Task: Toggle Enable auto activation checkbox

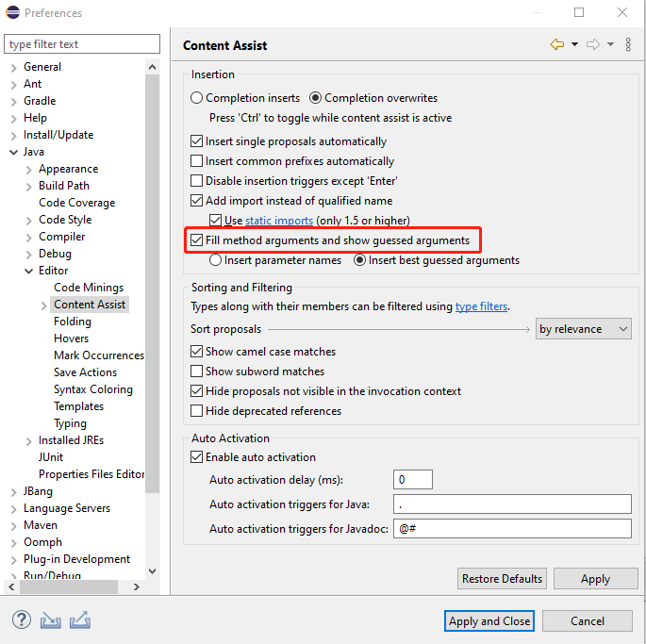Action: pyautogui.click(x=196, y=457)
